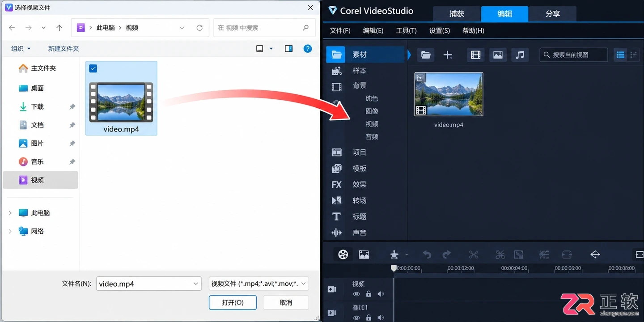The image size is (644, 322).
Task: Open the 组织 dropdown menu
Action: click(21, 48)
